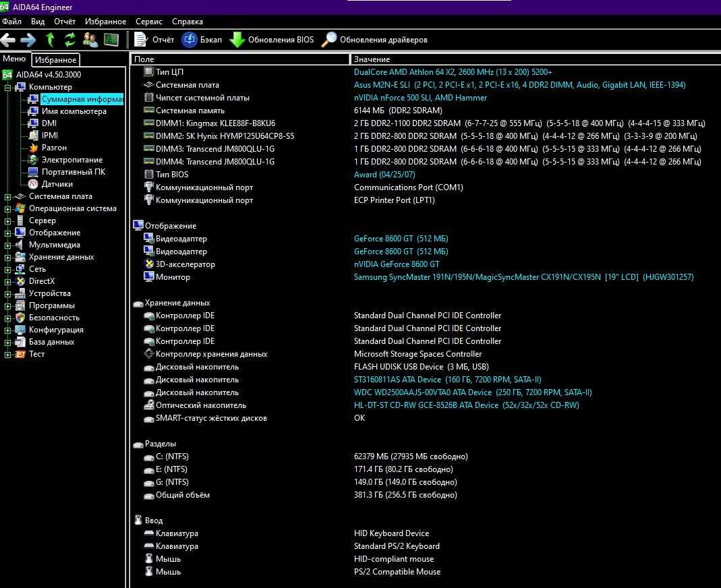Click the Refresh toolbar icon
The width and height of the screenshot is (721, 588).
(x=70, y=40)
